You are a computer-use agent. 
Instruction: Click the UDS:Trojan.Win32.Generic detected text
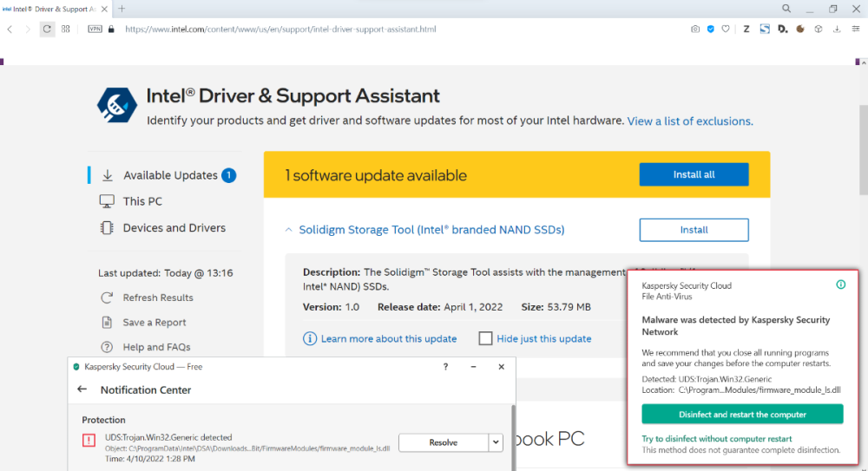[x=168, y=437]
